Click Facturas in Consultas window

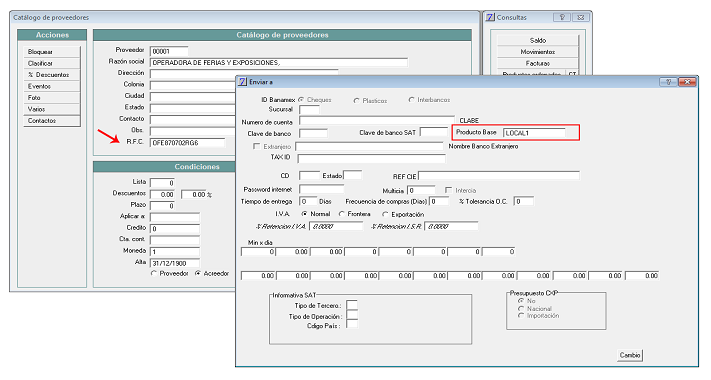538,63
